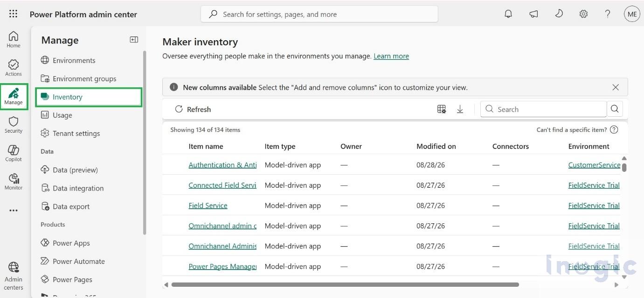Open Monitor in left rail

tap(14, 182)
